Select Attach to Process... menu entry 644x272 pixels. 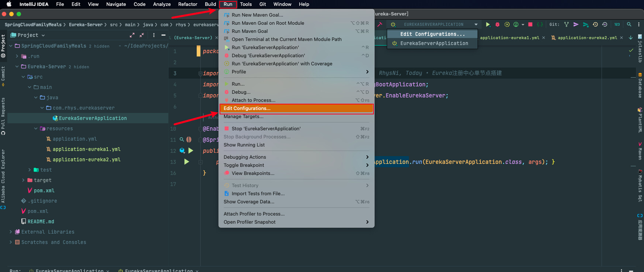296,100
